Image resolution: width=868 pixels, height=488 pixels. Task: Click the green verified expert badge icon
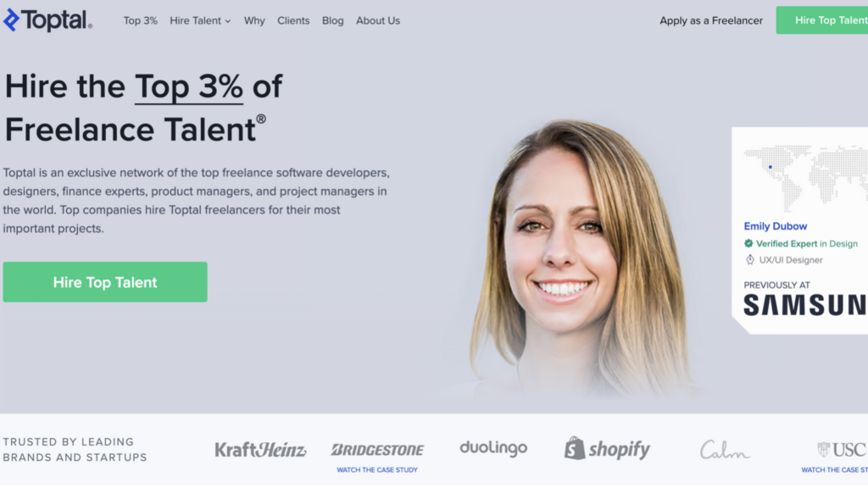click(x=748, y=243)
